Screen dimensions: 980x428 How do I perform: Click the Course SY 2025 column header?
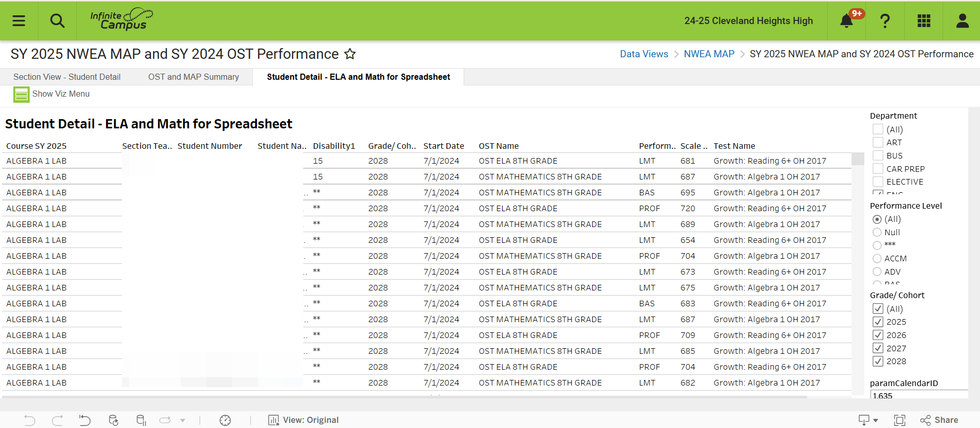[36, 146]
